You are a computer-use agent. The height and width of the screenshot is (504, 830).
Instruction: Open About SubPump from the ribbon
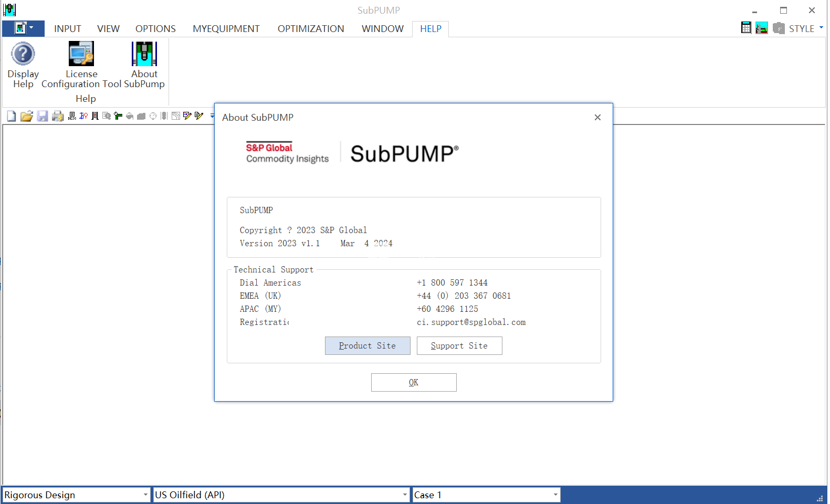144,65
